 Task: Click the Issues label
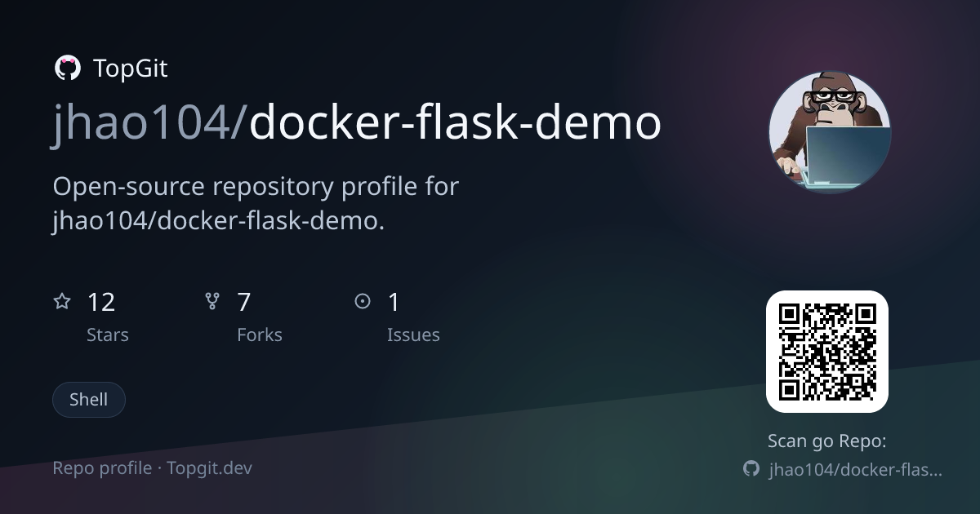point(413,335)
